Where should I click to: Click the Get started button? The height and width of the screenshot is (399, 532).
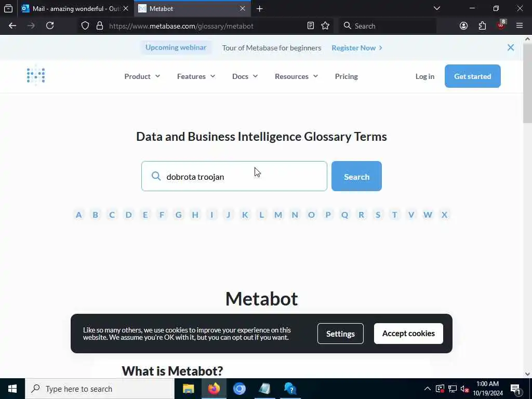tap(473, 76)
